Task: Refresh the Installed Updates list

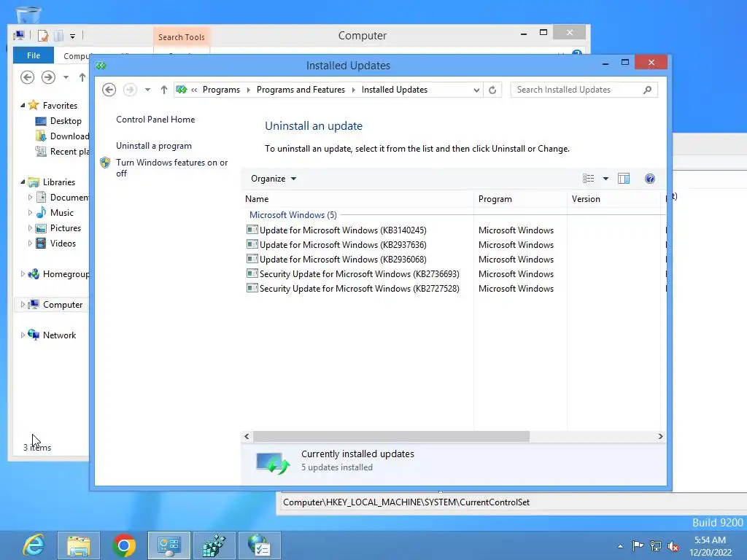Action: (492, 90)
